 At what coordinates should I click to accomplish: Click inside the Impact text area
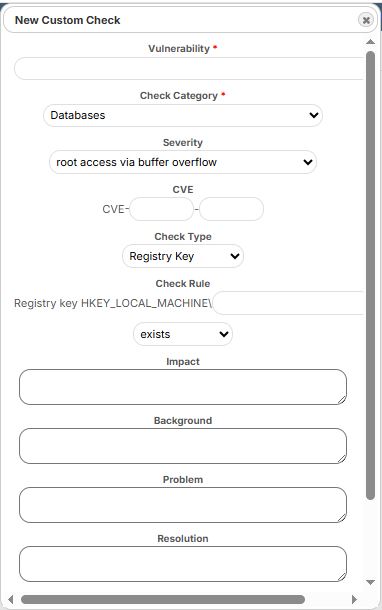(183, 387)
